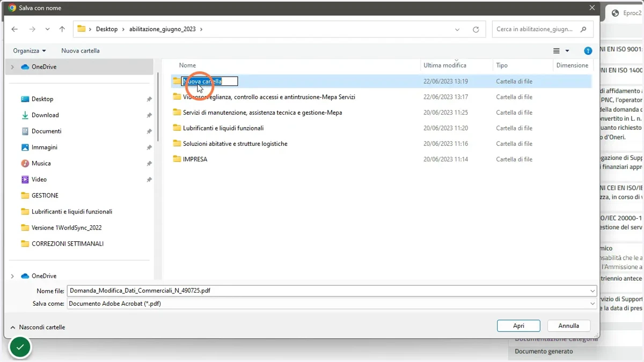
Task: Expand address bar history dropdown
Action: tap(457, 29)
